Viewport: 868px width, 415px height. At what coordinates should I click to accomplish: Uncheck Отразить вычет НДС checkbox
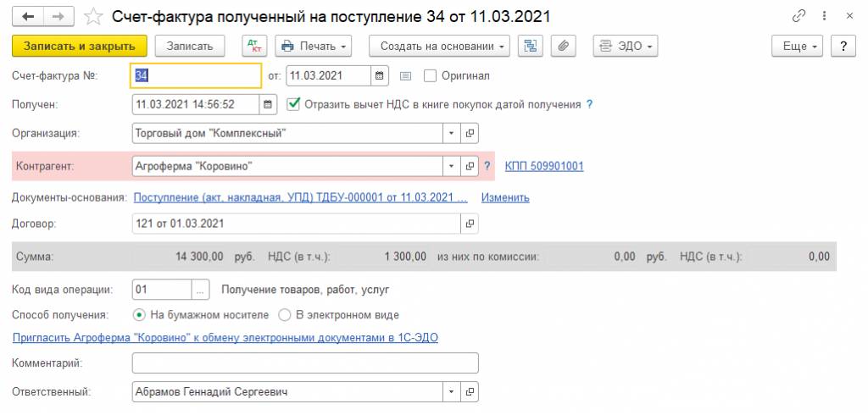coord(293,104)
